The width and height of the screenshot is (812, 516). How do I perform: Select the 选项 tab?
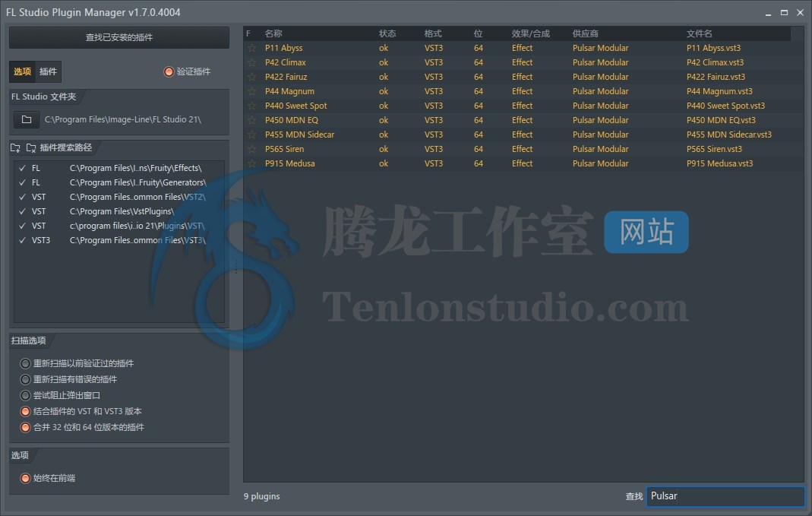coord(23,71)
